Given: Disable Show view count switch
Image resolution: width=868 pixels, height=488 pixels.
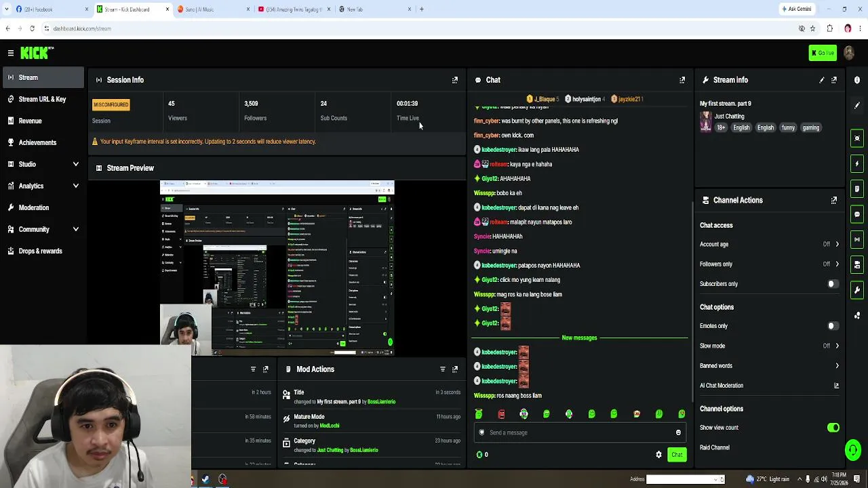Looking at the screenshot, I should click(833, 428).
